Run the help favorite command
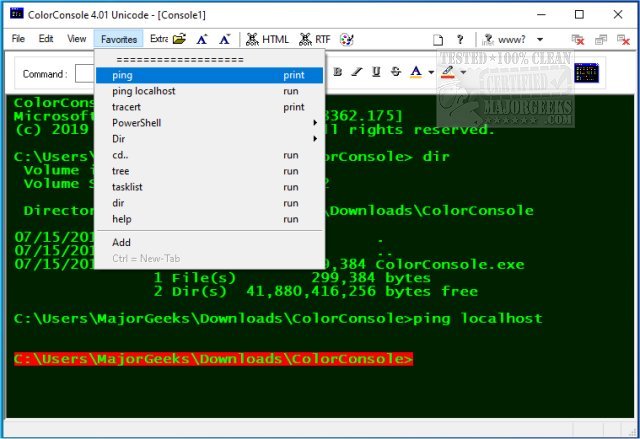Image resolution: width=640 pixels, height=439 pixels. [x=209, y=219]
